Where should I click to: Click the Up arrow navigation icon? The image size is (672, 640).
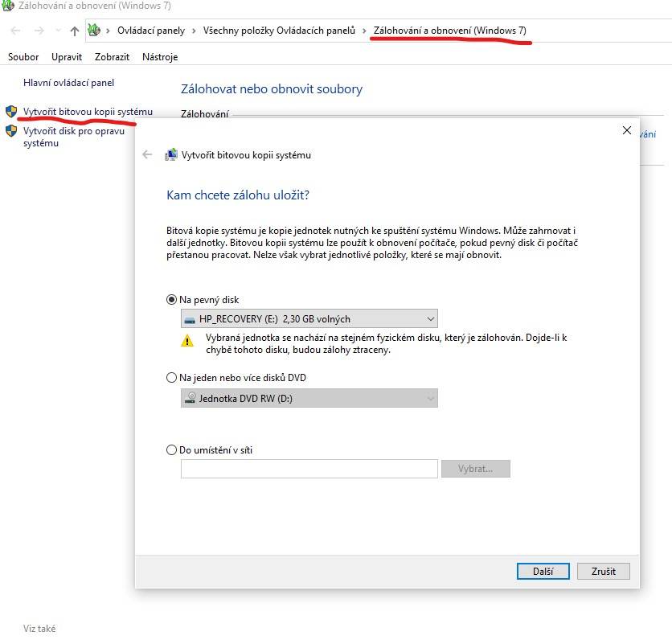(x=75, y=31)
